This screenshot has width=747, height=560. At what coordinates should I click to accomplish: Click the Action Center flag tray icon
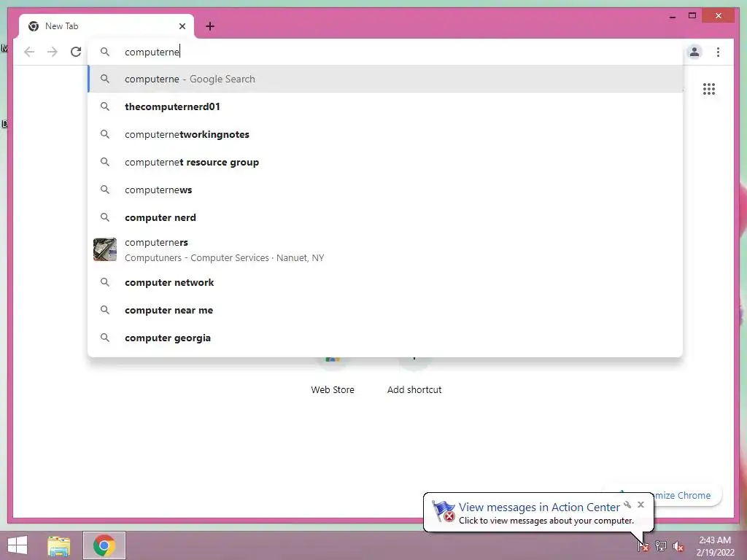click(643, 546)
